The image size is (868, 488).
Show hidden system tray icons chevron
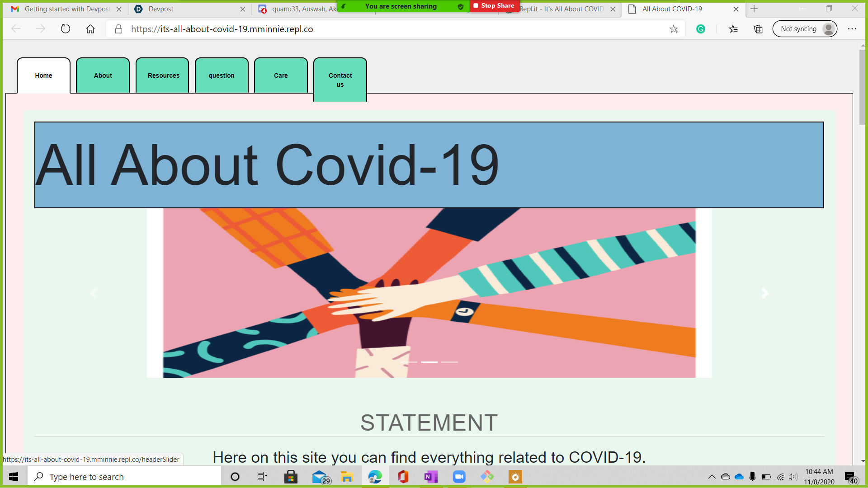pyautogui.click(x=712, y=477)
